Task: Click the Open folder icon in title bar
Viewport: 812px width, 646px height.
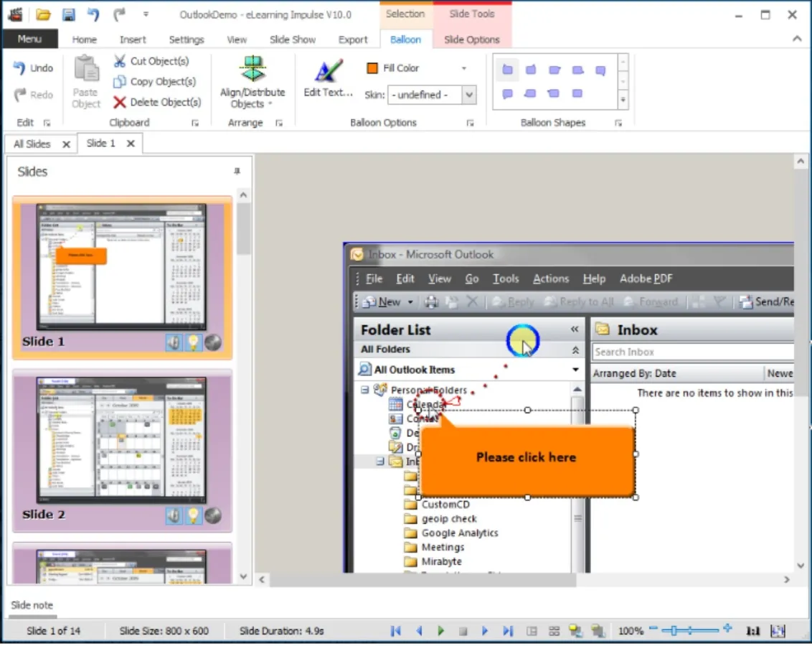Action: click(44, 14)
